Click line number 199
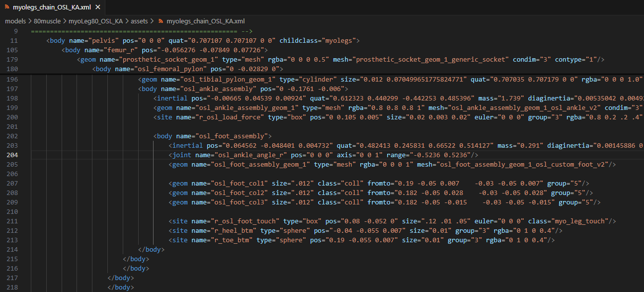 point(12,108)
